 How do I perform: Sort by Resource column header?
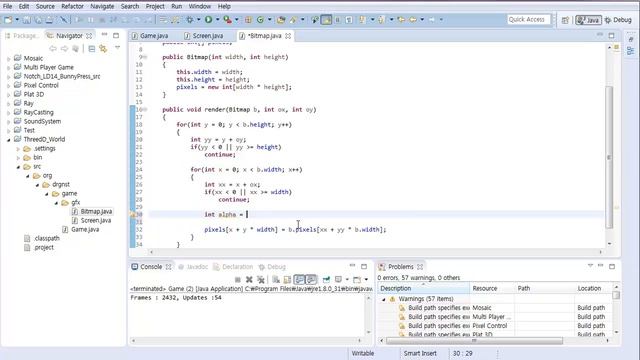[x=492, y=288]
